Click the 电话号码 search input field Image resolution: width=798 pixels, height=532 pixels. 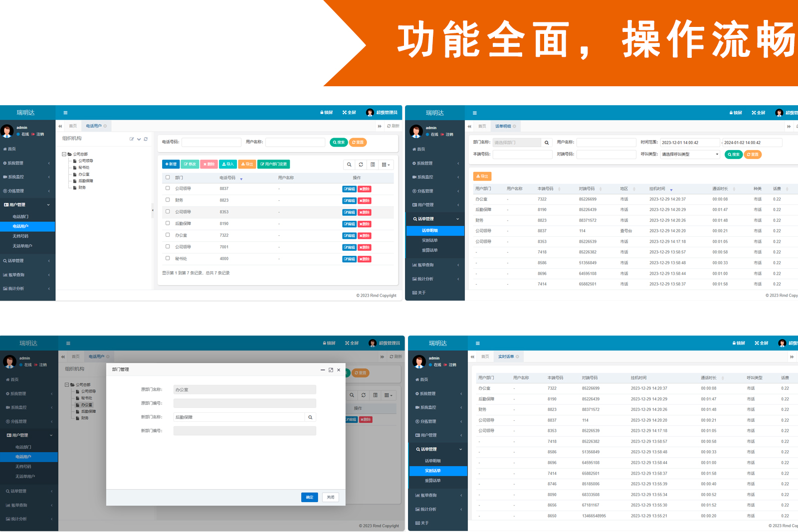point(211,143)
